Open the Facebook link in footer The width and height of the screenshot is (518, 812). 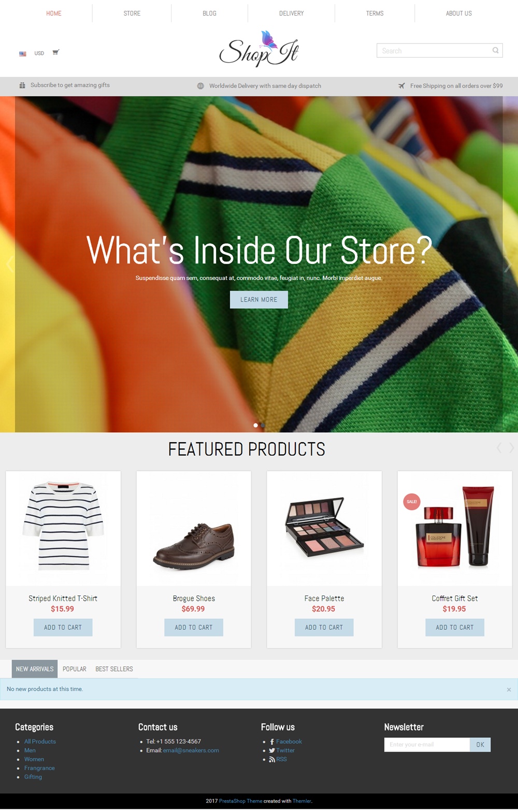pyautogui.click(x=289, y=742)
